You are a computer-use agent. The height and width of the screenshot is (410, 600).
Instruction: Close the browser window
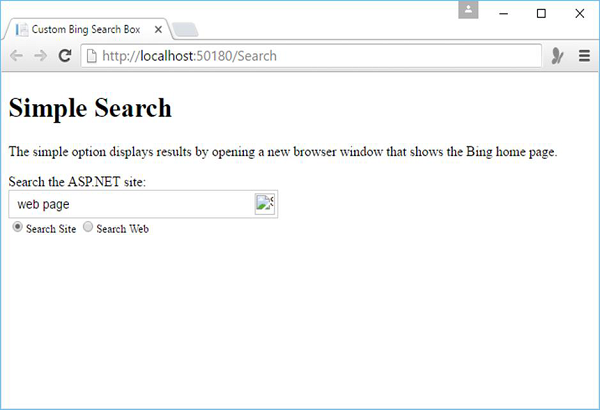tap(579, 14)
